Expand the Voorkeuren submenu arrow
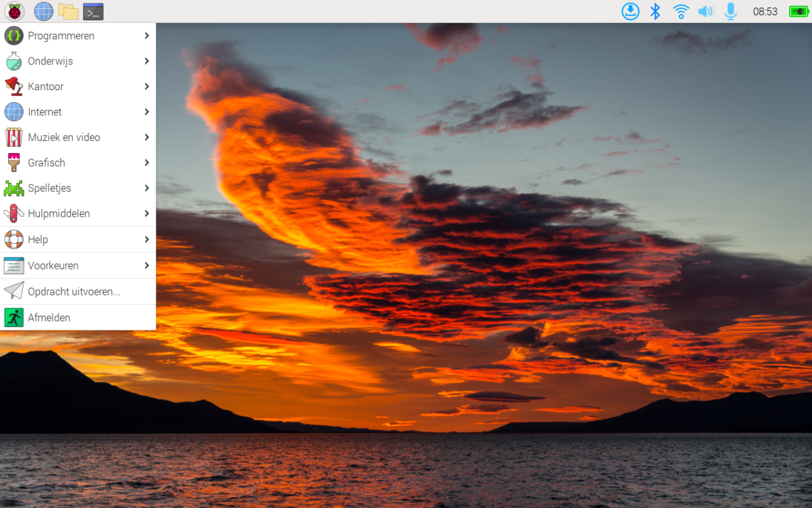812x508 pixels. coord(146,266)
